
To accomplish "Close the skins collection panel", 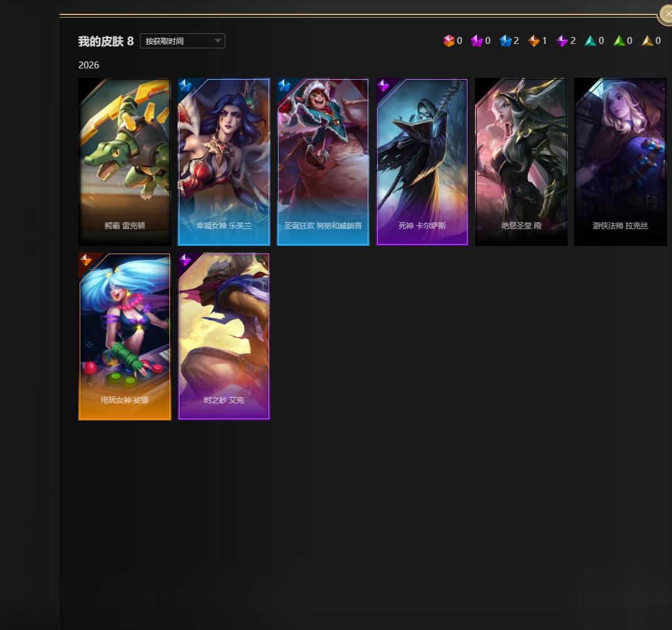I will tap(666, 14).
